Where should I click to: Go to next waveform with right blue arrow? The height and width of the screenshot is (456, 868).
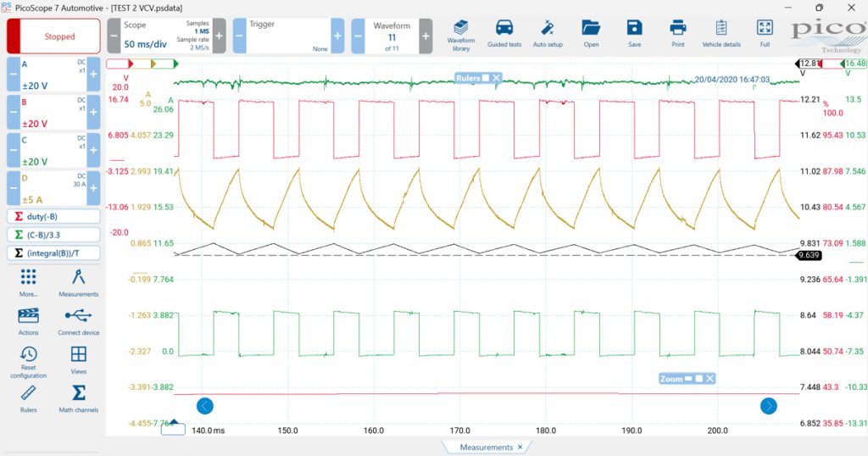point(768,406)
